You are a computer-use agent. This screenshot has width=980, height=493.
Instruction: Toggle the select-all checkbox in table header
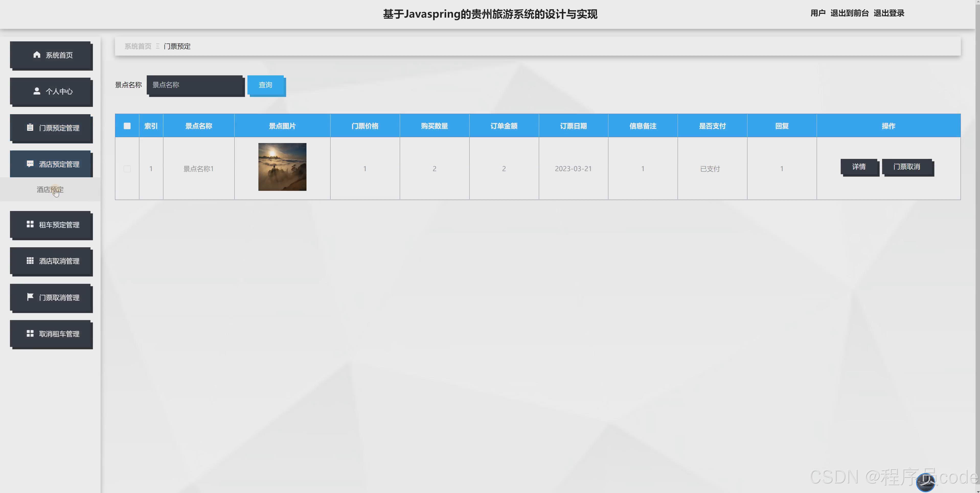point(127,125)
